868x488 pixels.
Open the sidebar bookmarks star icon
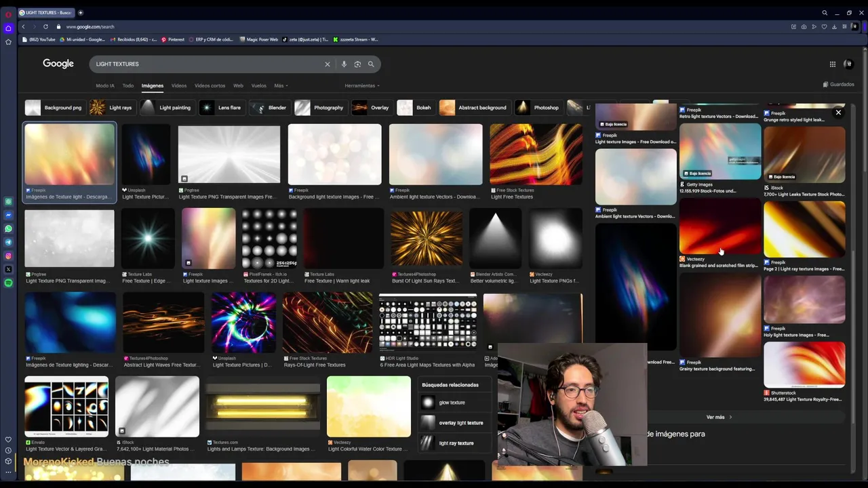(8, 42)
